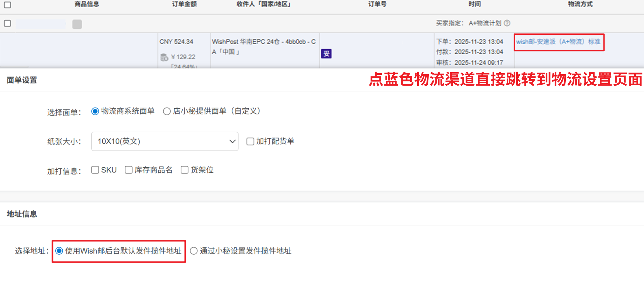Check the 货架位 option
The width and height of the screenshot is (644, 282).
(x=184, y=170)
